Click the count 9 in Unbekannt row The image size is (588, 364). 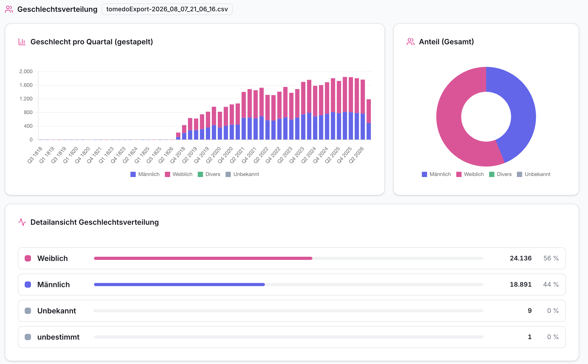point(530,311)
